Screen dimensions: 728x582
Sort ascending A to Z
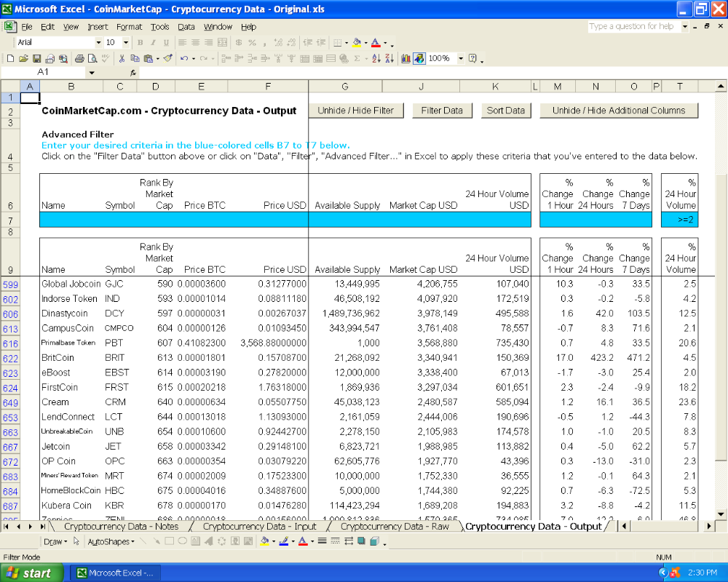tap(376, 58)
